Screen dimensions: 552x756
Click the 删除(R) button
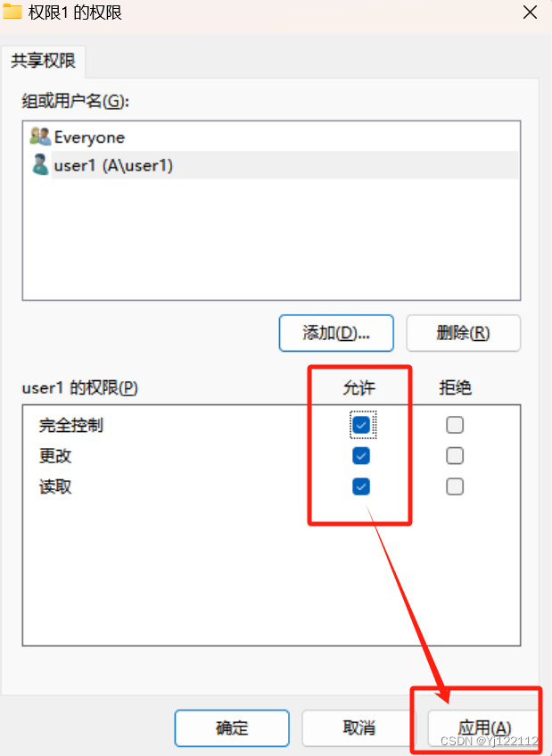[464, 333]
